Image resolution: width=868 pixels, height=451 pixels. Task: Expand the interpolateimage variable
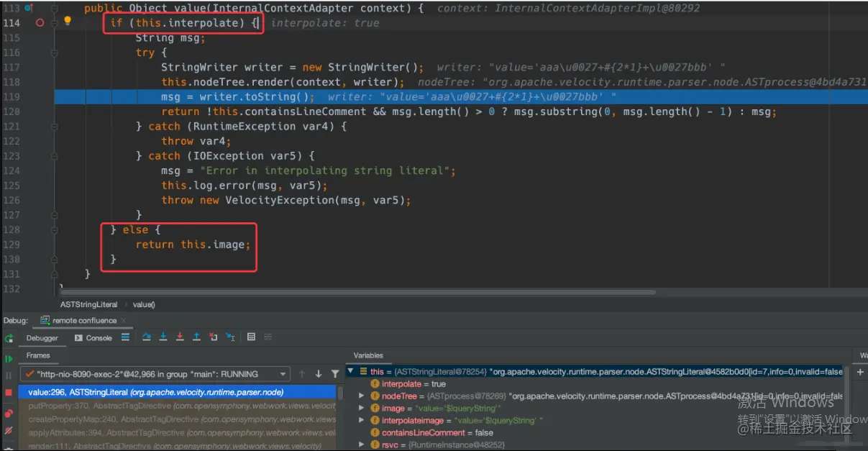pyautogui.click(x=362, y=420)
